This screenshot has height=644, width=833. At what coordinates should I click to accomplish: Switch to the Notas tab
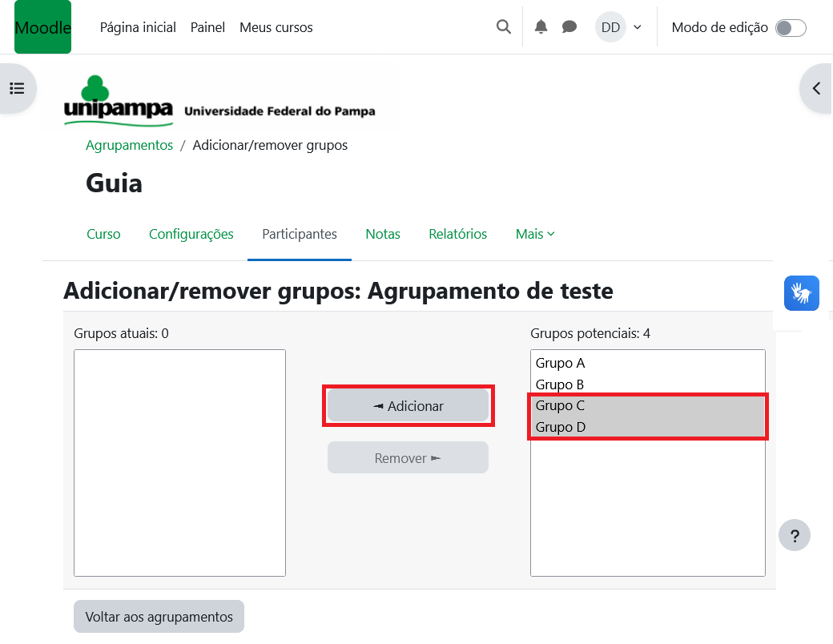click(x=383, y=234)
